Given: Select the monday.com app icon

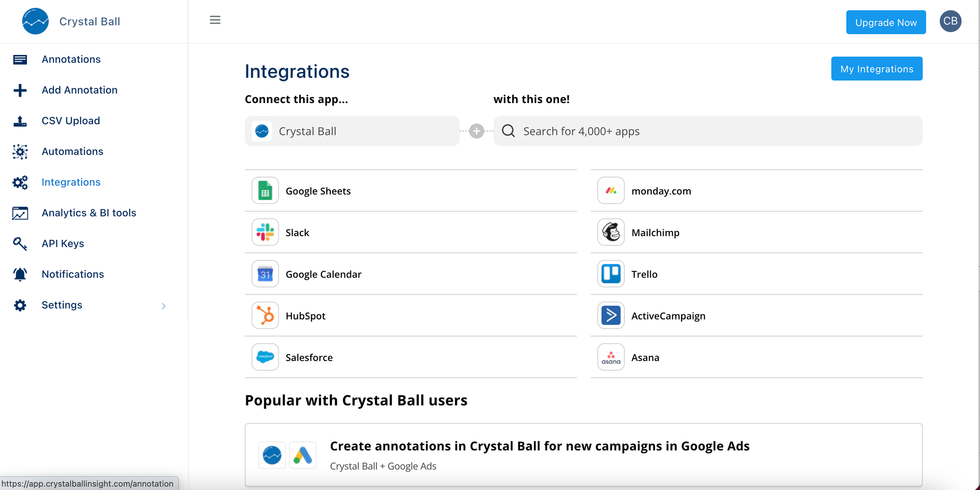Looking at the screenshot, I should click(611, 190).
